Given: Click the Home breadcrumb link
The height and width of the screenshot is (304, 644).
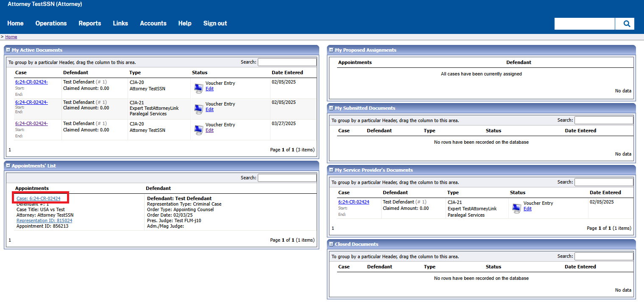Looking at the screenshot, I should click(11, 37).
